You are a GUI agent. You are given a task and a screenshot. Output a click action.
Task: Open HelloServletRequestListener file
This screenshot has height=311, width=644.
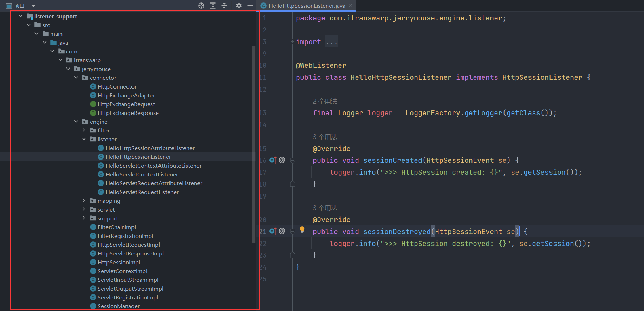142,192
